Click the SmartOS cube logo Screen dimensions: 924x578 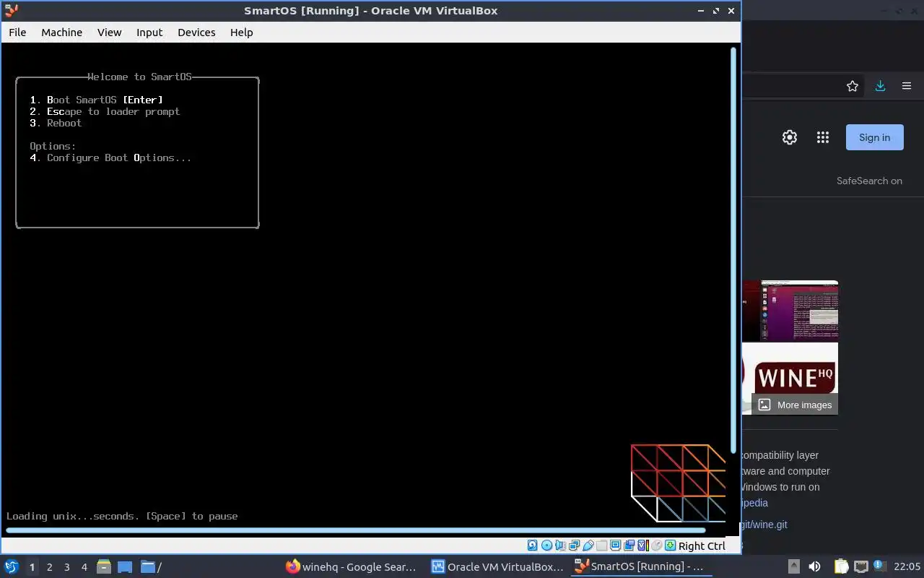[x=678, y=483]
